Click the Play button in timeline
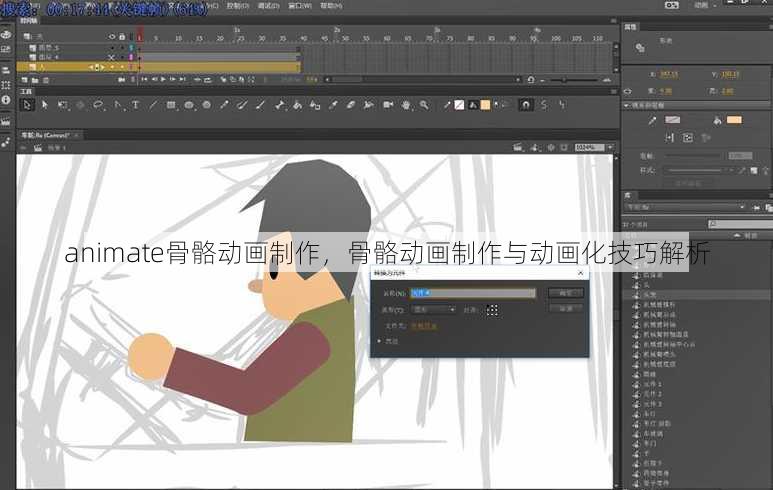Screen dimensions: 773x490 point(163,79)
